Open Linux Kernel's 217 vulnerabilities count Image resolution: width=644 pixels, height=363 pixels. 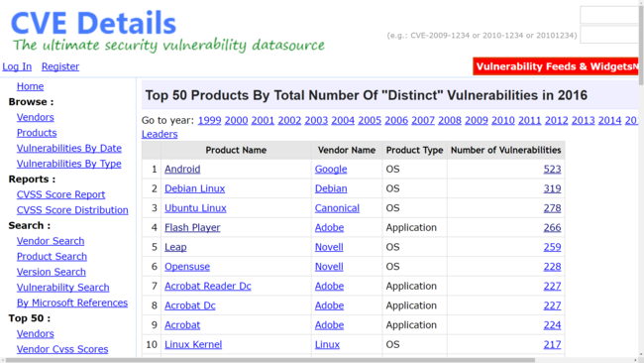pos(553,344)
